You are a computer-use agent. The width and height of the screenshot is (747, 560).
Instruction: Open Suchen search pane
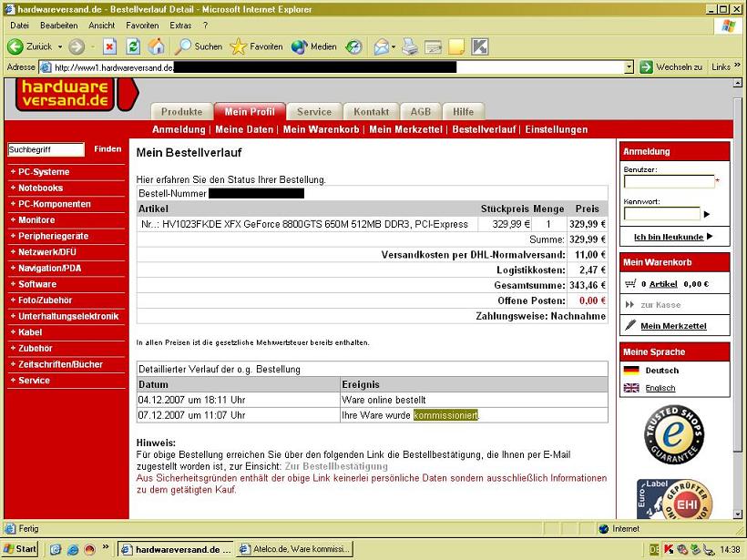pos(199,46)
